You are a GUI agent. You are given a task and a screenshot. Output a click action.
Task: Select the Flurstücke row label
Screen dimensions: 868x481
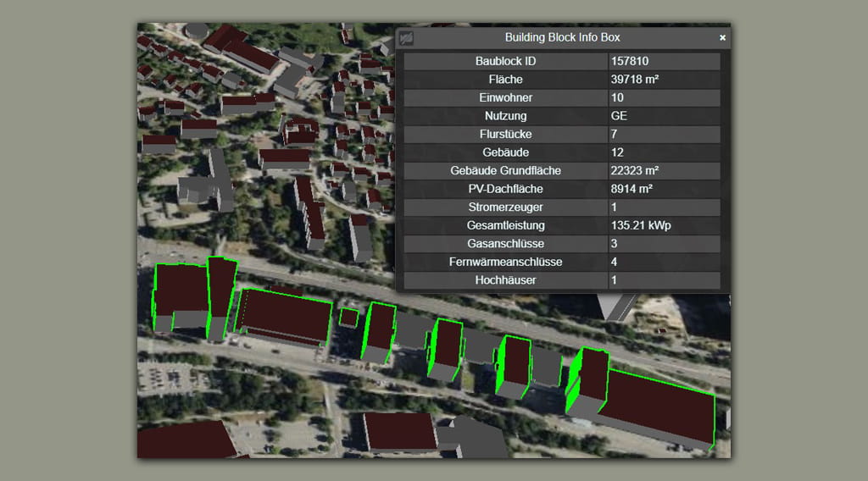click(505, 135)
